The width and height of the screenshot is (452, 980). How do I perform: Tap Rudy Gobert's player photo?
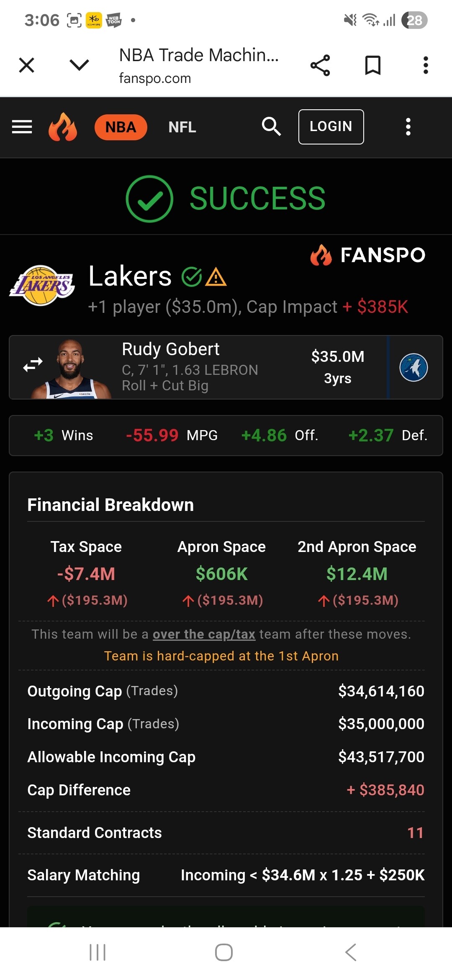pos(71,369)
